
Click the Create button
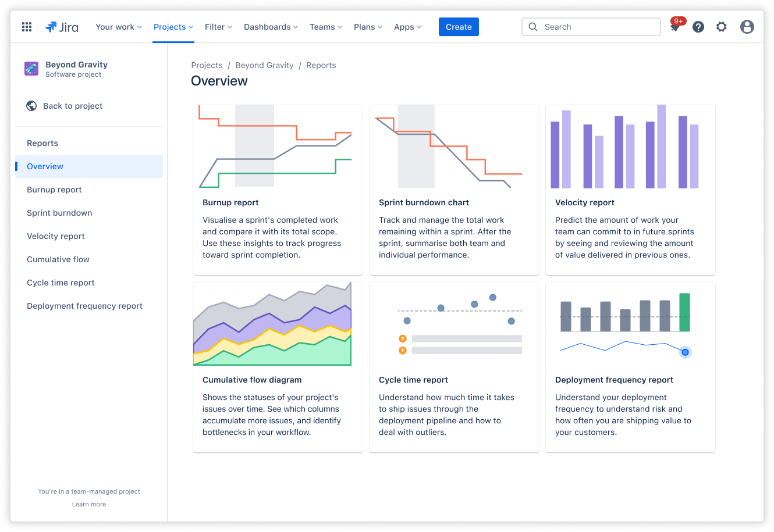(x=459, y=27)
